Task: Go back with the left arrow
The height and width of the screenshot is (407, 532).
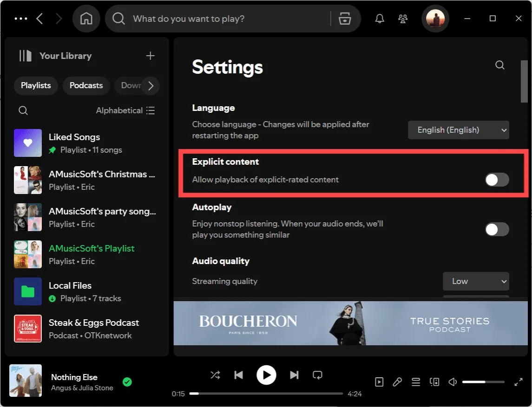Action: pyautogui.click(x=39, y=19)
